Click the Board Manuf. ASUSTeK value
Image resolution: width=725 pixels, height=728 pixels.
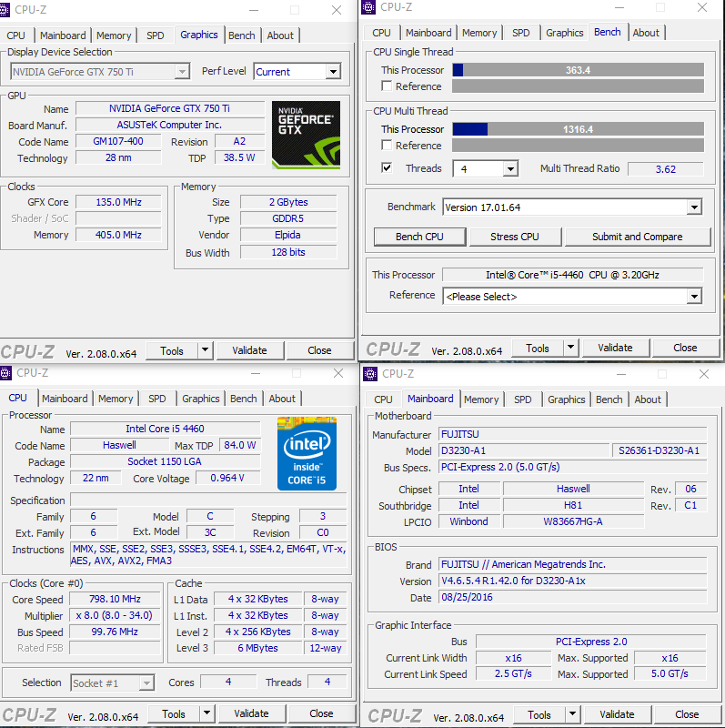tap(170, 125)
